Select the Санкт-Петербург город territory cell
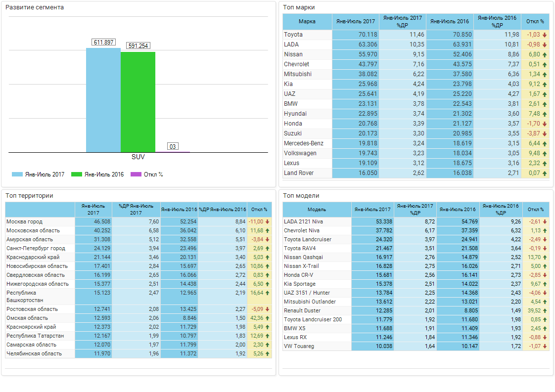Screen dimensions: 555x392 point(40,248)
